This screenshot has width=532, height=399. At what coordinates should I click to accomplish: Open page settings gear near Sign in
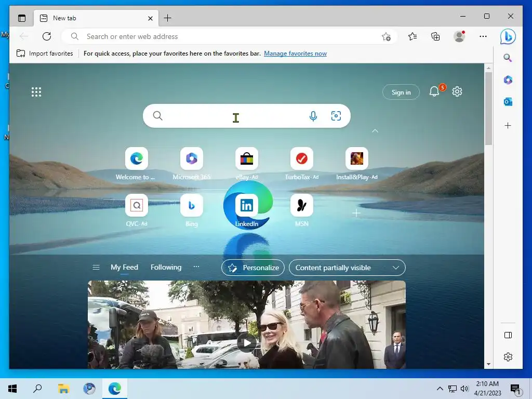click(x=457, y=91)
